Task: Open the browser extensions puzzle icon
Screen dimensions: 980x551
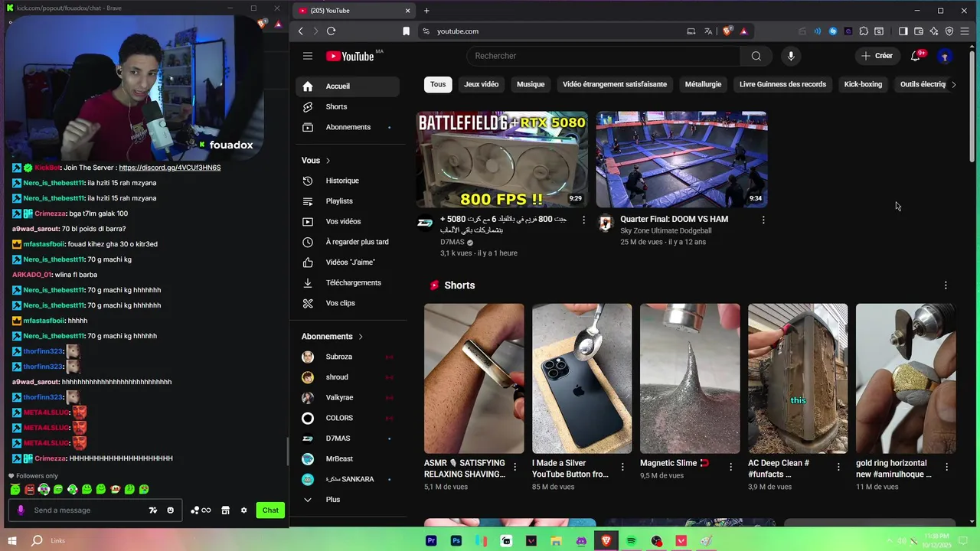Action: coord(864,31)
